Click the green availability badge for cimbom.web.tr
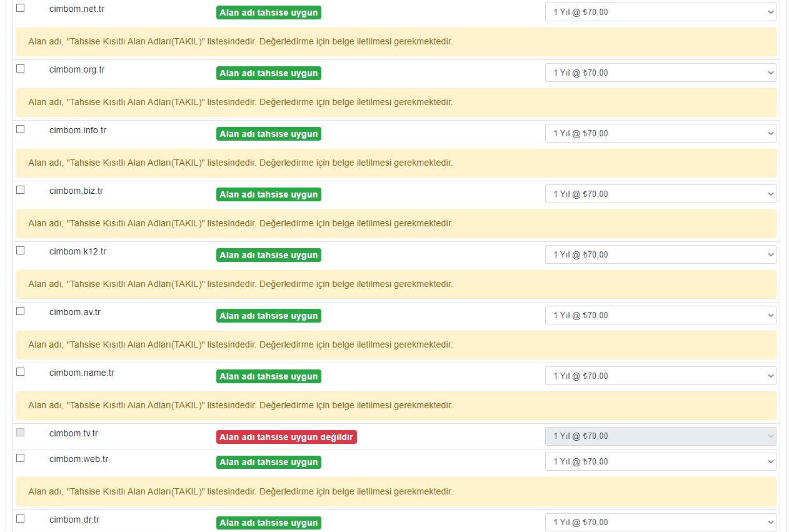The width and height of the screenshot is (789, 532). (x=269, y=463)
